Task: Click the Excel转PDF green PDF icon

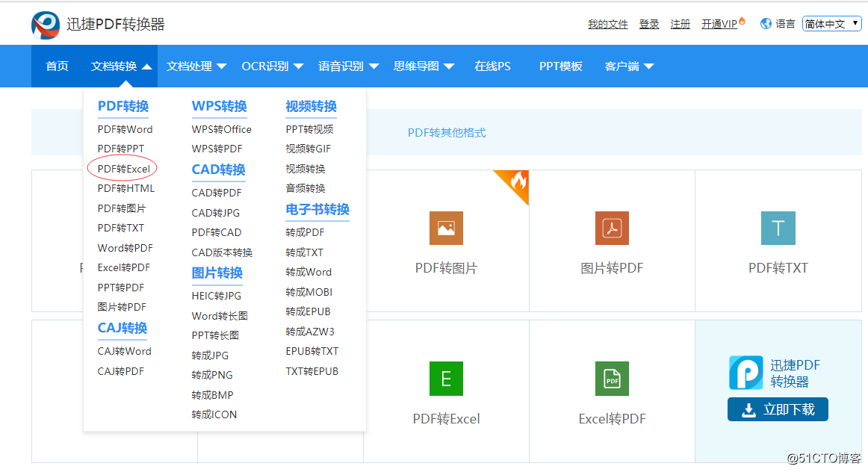Action: [x=612, y=379]
